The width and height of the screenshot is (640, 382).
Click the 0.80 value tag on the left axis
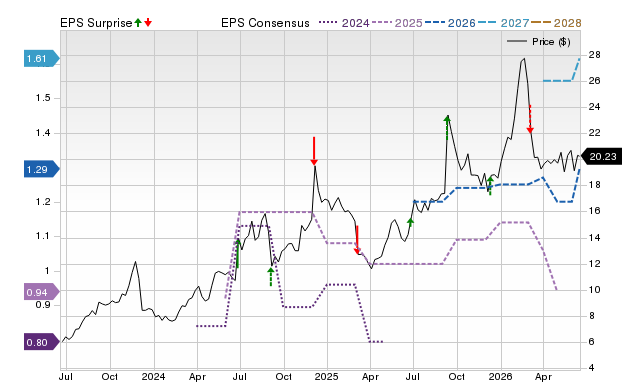tap(42, 342)
